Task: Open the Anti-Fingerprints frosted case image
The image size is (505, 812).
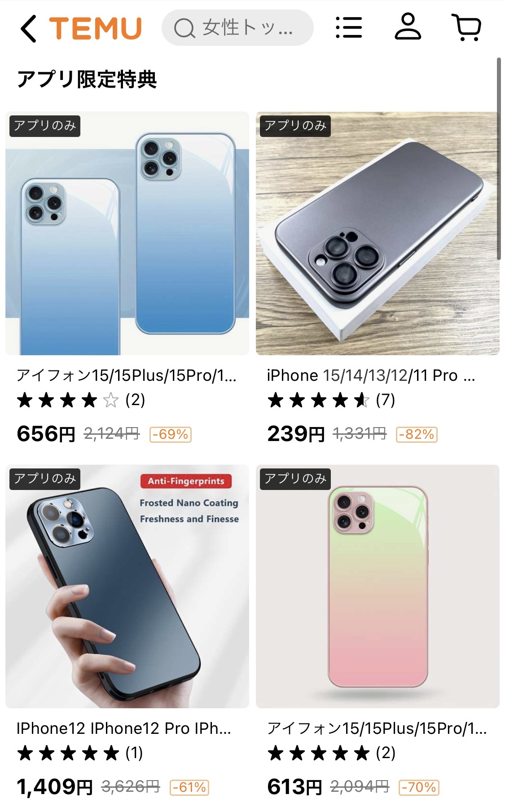Action: coord(127,586)
